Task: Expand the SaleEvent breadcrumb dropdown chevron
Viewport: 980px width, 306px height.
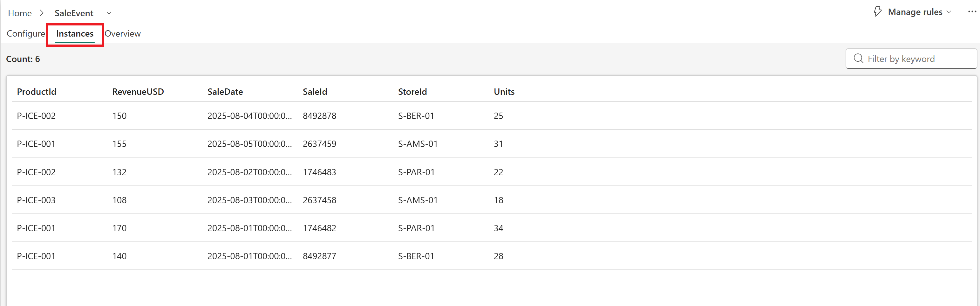Action: point(109,13)
